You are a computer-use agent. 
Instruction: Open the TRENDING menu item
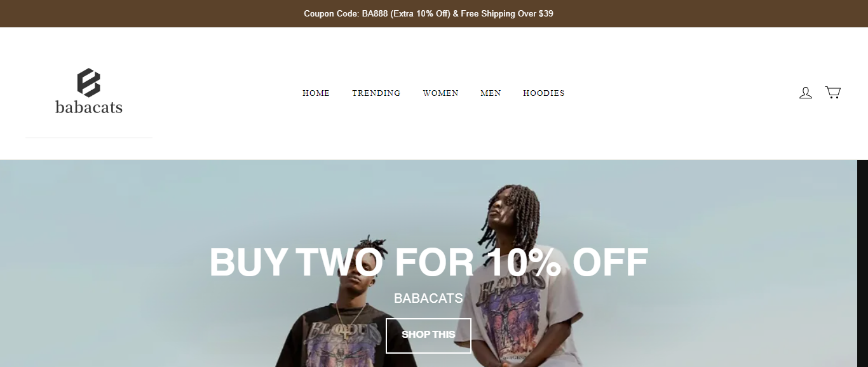tap(376, 93)
